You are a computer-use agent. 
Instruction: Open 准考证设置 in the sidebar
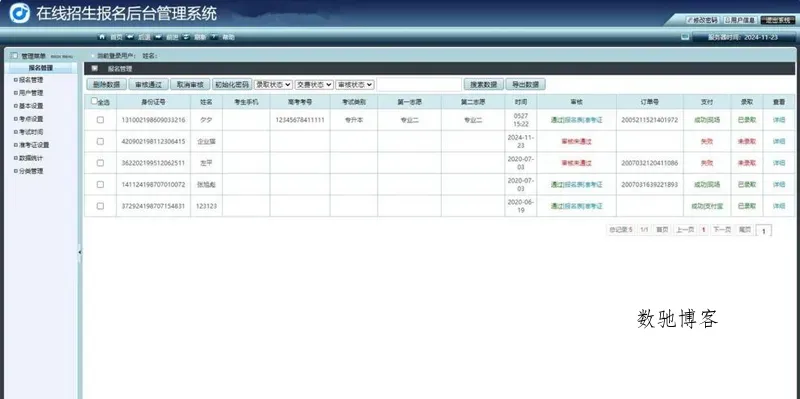pos(34,145)
